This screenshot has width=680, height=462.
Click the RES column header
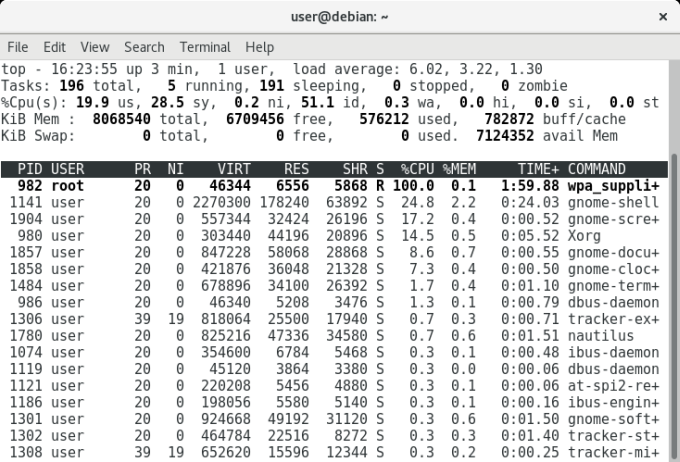(297, 169)
